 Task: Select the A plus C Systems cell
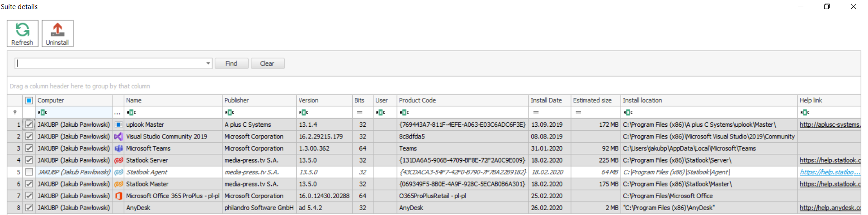[260, 124]
